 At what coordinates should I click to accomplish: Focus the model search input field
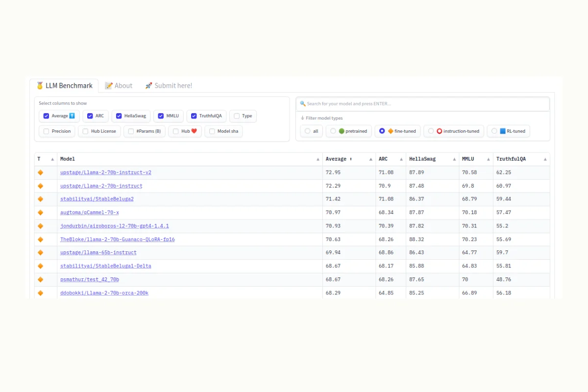(x=423, y=104)
